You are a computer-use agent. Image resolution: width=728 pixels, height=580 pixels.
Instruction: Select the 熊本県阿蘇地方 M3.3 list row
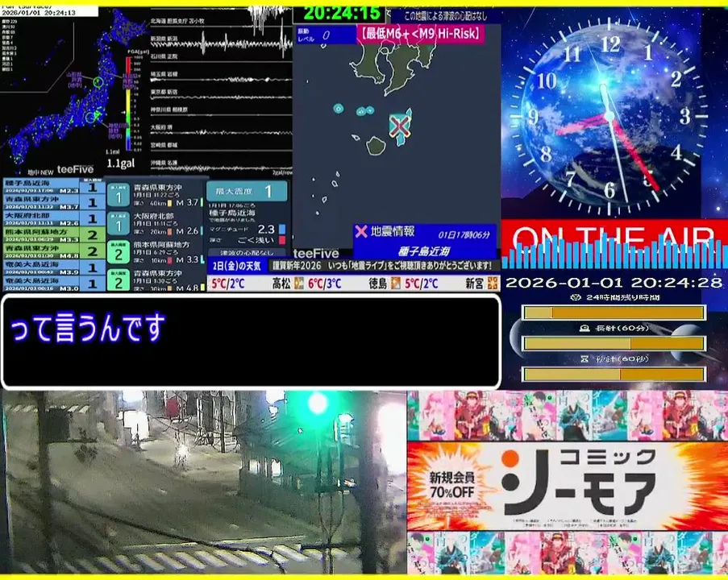(x=54, y=234)
